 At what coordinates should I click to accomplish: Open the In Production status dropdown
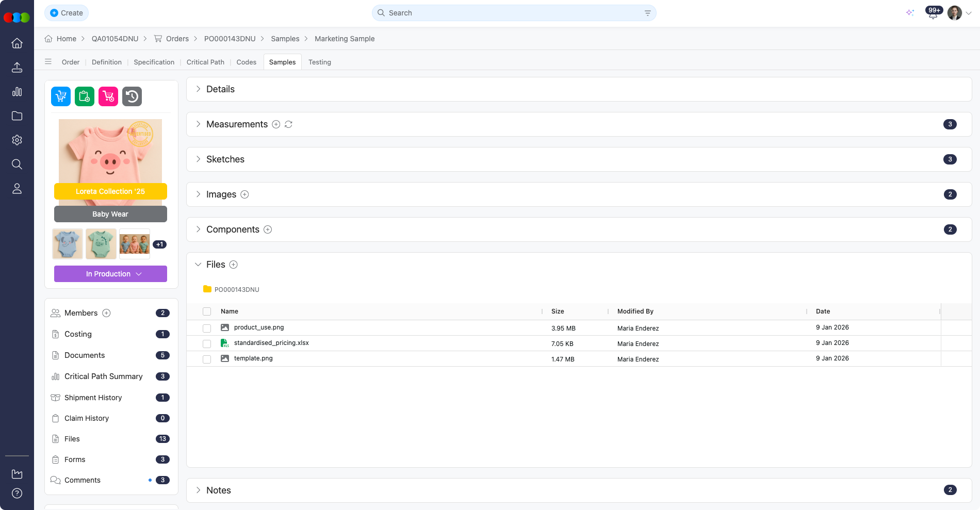pyautogui.click(x=110, y=274)
